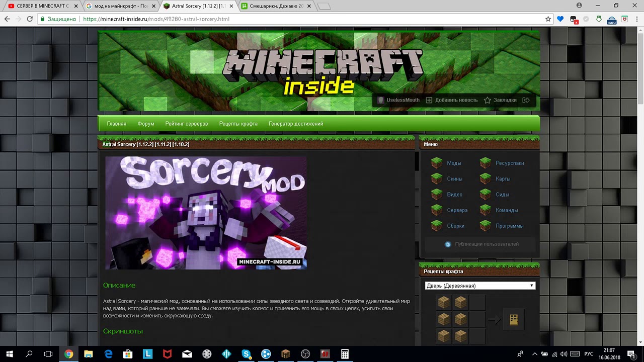The height and width of the screenshot is (362, 644).
Task: Open the Minecraft block app on taskbar
Action: pos(286,354)
